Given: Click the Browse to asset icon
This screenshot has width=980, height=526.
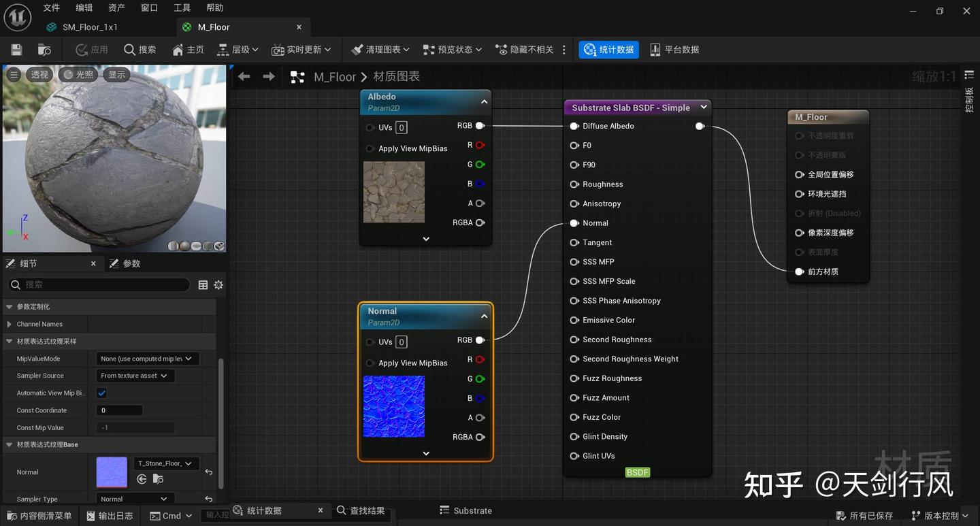Looking at the screenshot, I should coord(44,50).
